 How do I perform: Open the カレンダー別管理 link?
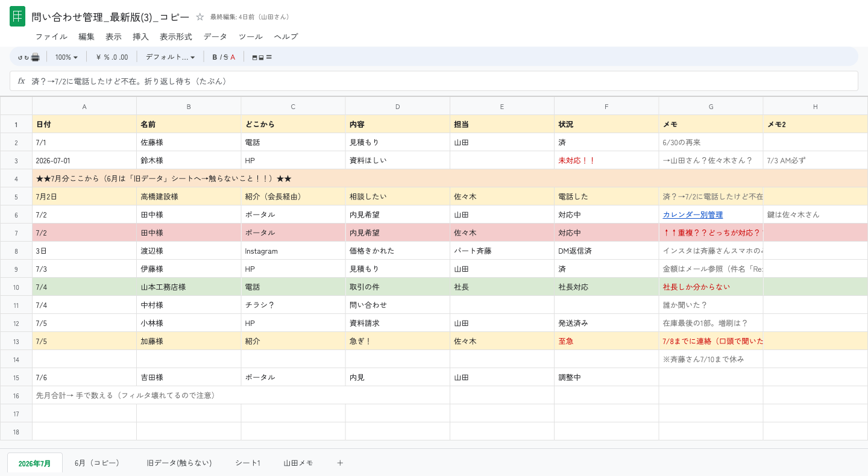click(x=693, y=215)
